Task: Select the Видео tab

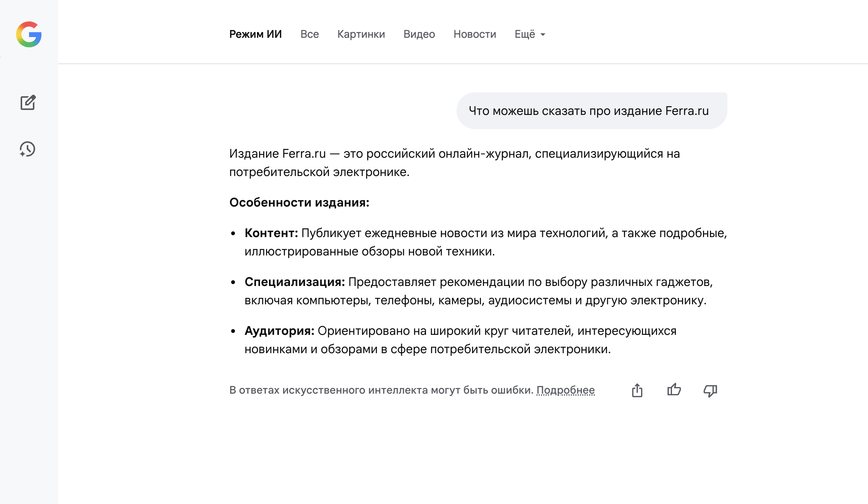Action: pyautogui.click(x=419, y=34)
